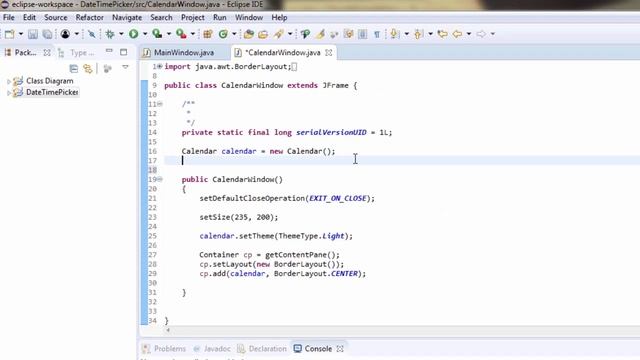Close the Package Explorer view
640x360 pixels.
(x=47, y=53)
